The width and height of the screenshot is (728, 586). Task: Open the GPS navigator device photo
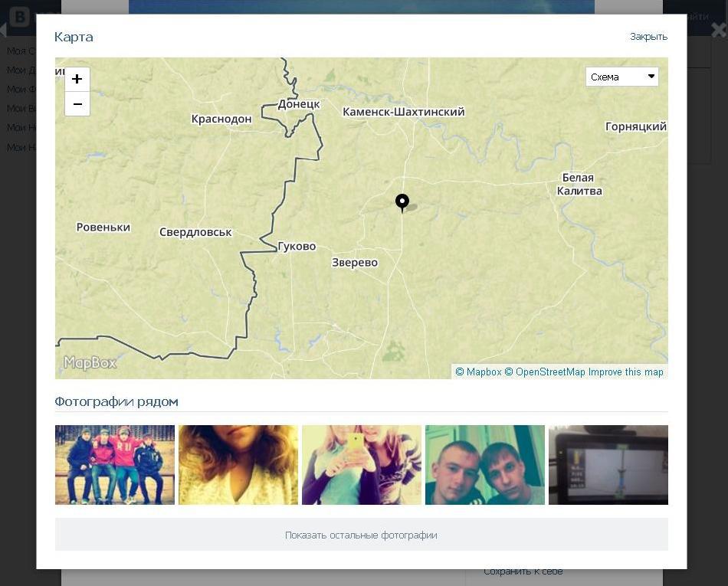click(x=608, y=465)
